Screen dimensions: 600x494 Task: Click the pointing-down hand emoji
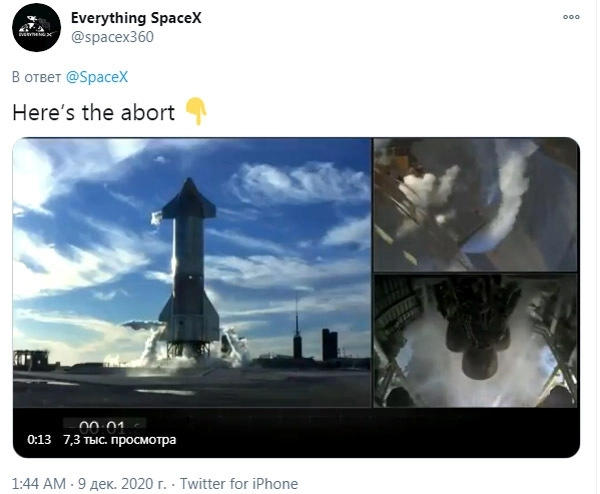196,111
